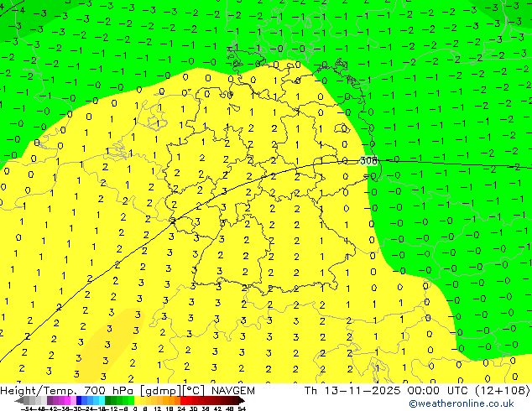Viewport: 532px width, 411px height.
Task: Click the grey left arrow of the color scale
Action: pyautogui.click(x=19, y=400)
